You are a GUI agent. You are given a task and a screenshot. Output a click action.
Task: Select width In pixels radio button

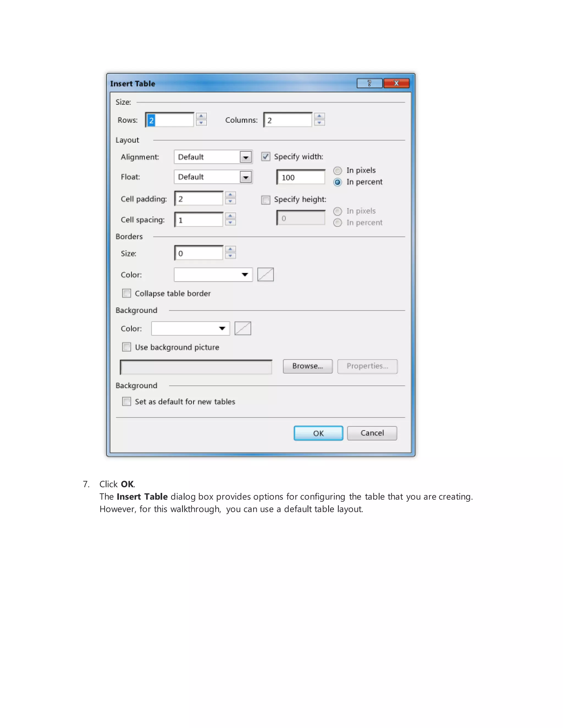point(338,171)
